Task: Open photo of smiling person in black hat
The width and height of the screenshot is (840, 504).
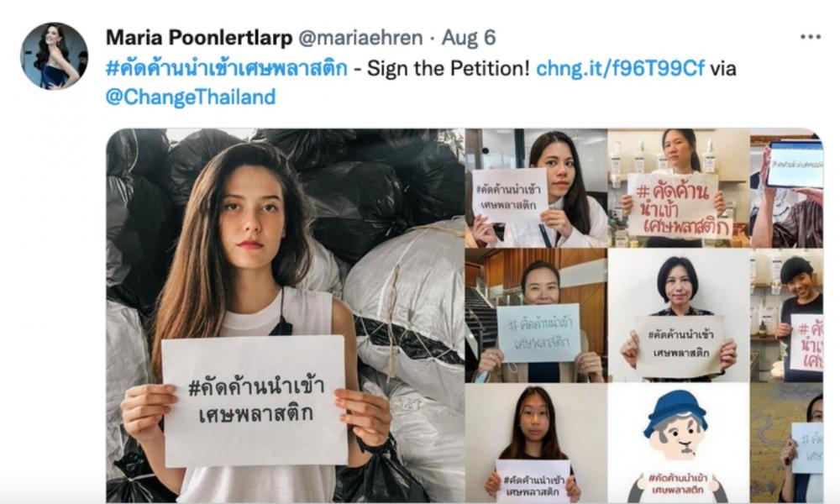Action: click(787, 316)
